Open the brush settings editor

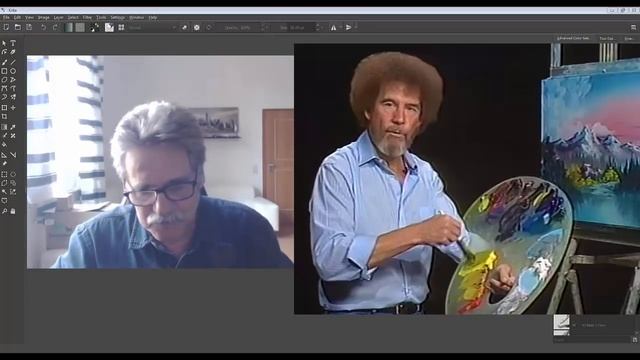[109, 27]
